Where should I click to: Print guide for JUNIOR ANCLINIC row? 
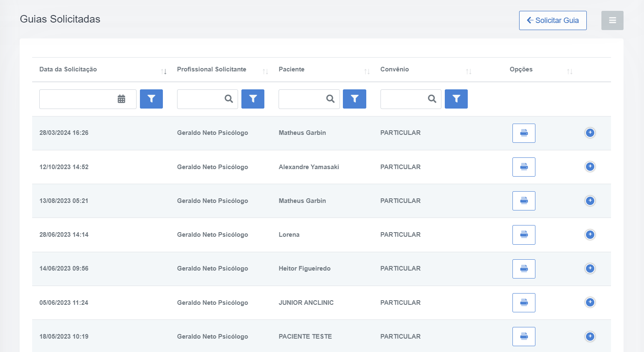[x=524, y=303]
